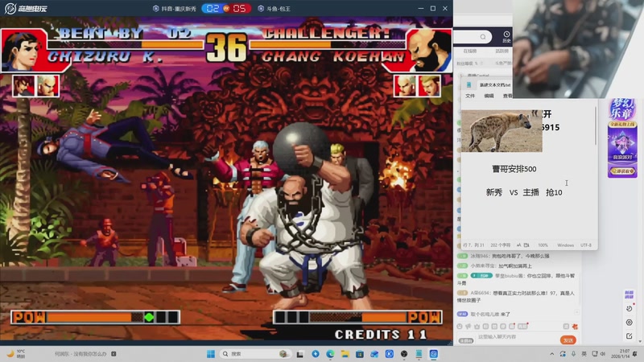Click the moon clock icon with red dot
The height and width of the screenshot is (362, 644).
[x=630, y=308]
